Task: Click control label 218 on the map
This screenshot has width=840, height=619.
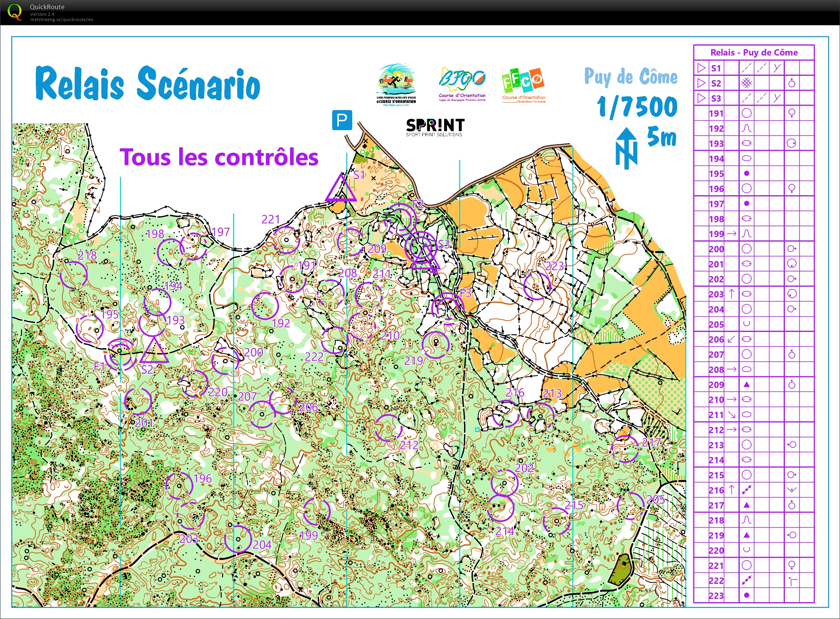Action: coord(87,255)
